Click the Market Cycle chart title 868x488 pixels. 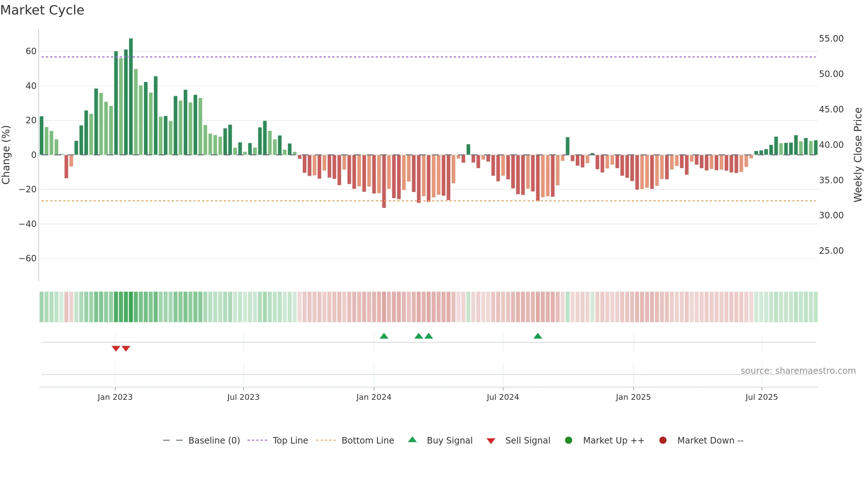tap(42, 10)
